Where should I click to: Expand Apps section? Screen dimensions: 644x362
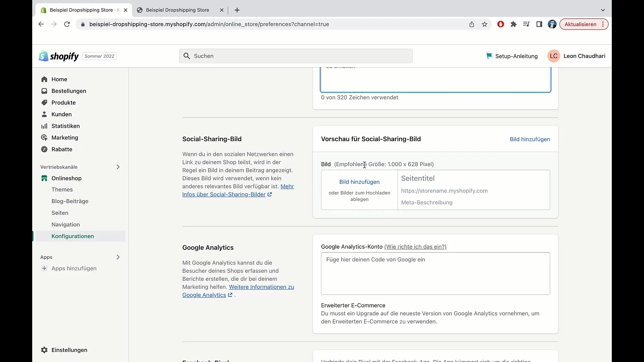[x=118, y=256]
